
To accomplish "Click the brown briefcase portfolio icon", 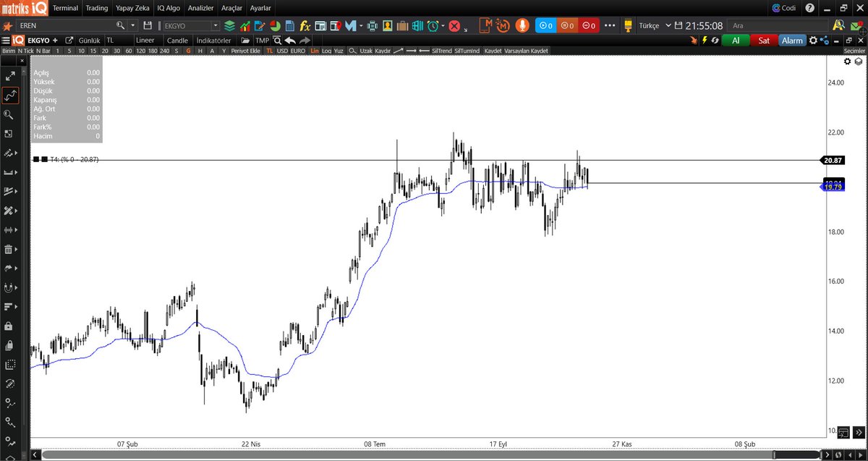I will coord(401,25).
